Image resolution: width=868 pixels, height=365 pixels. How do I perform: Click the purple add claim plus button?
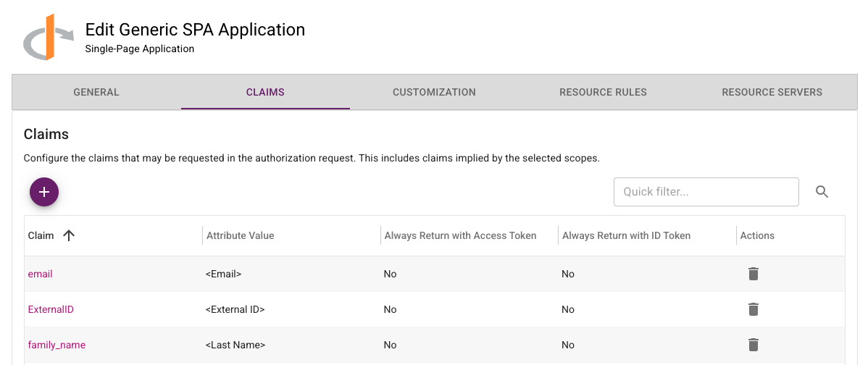(44, 192)
